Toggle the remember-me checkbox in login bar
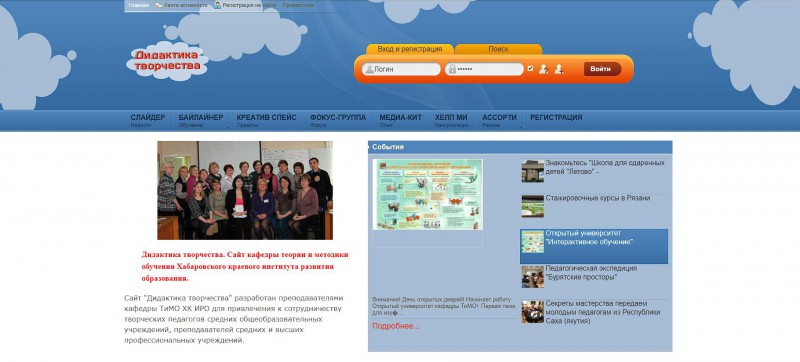This screenshot has width=800, height=362. [531, 68]
